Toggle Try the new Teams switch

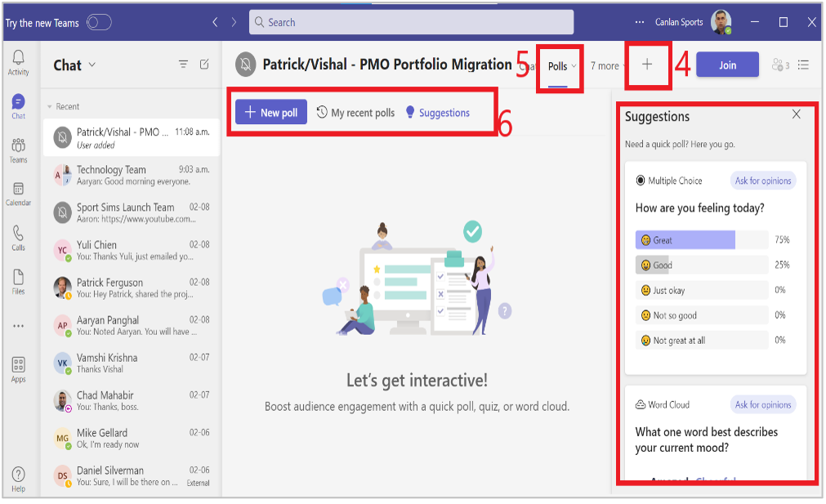(x=99, y=22)
